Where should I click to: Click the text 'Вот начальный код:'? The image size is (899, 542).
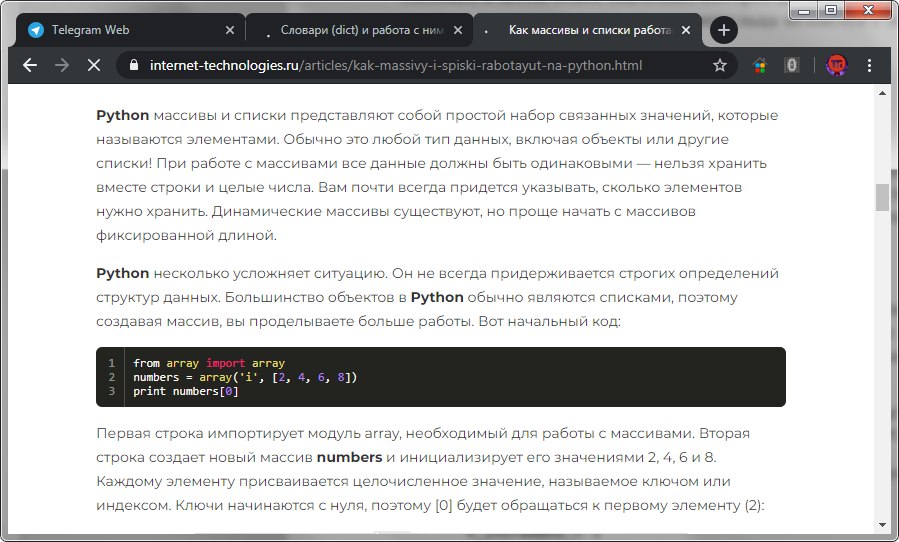point(549,321)
